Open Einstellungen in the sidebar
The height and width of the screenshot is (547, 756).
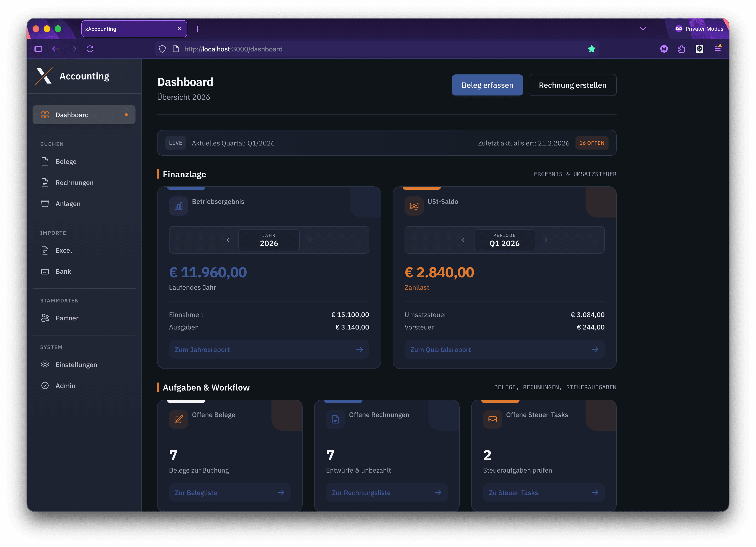[x=76, y=364]
